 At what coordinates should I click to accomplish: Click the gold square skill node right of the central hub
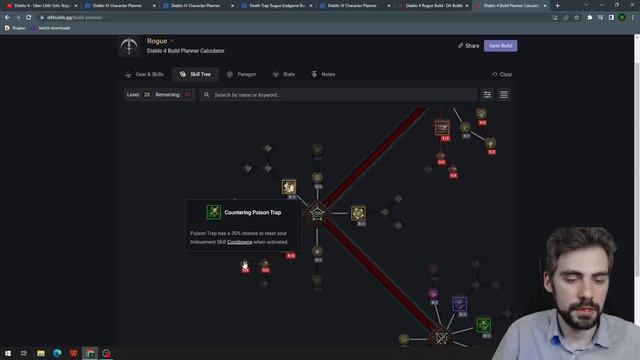point(358,213)
